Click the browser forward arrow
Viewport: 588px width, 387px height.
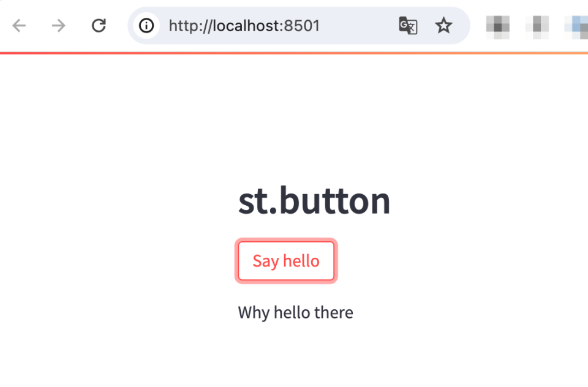click(59, 26)
